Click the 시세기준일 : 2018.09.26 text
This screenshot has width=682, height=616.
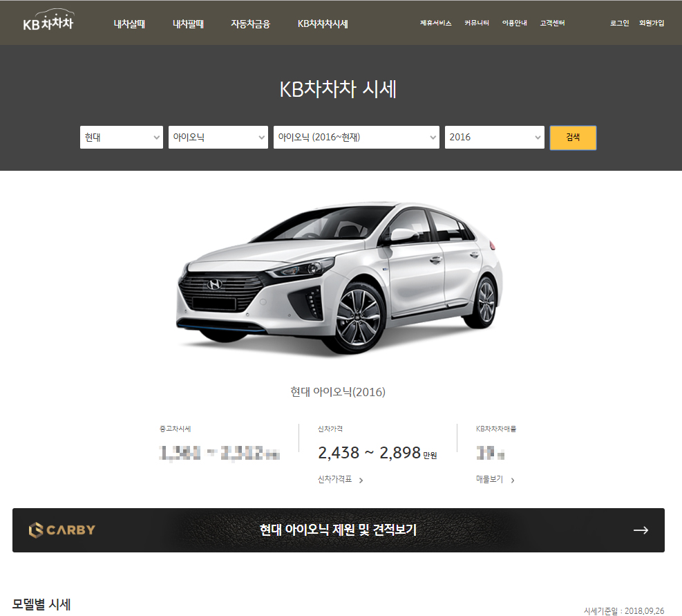pos(624,610)
